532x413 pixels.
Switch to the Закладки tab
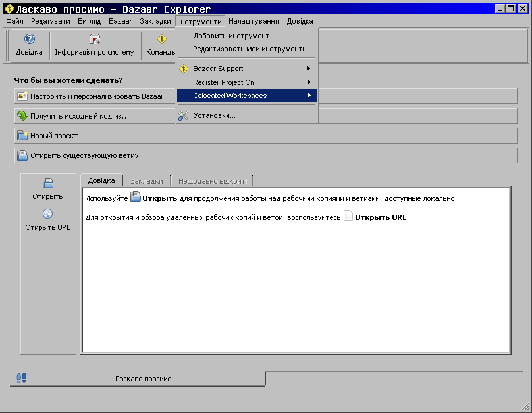pyautogui.click(x=146, y=180)
